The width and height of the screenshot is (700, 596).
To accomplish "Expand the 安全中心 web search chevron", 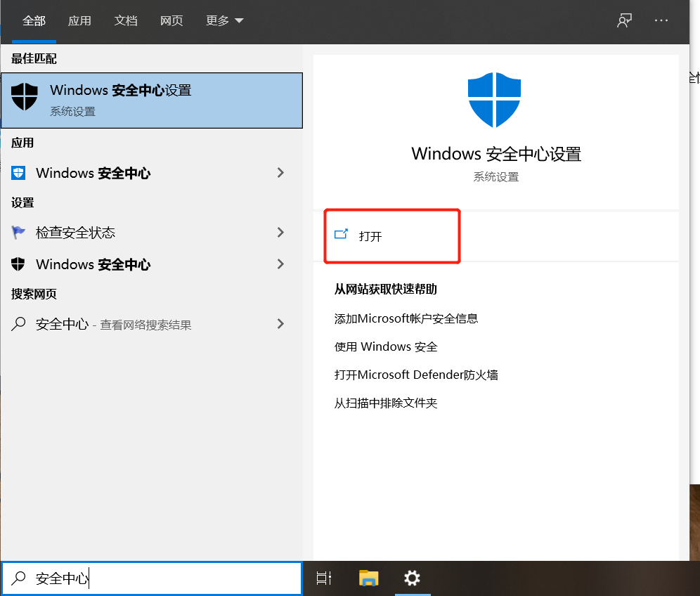I will [x=280, y=324].
